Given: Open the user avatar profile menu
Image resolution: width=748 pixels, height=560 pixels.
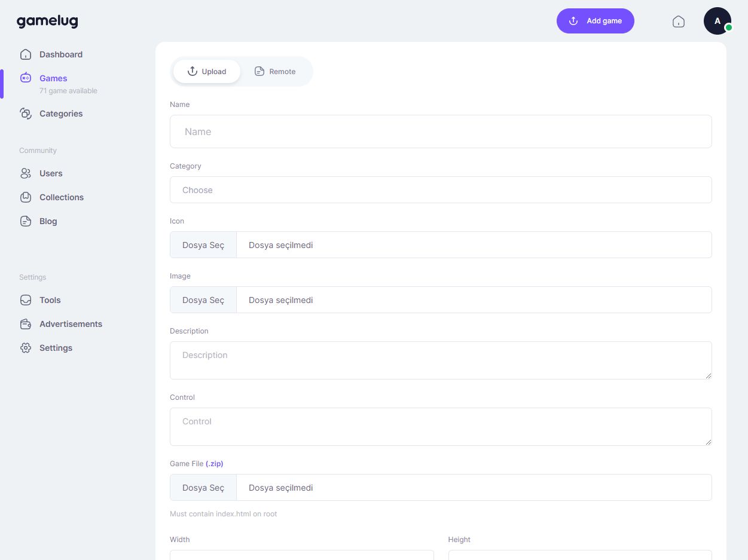Looking at the screenshot, I should [x=717, y=21].
